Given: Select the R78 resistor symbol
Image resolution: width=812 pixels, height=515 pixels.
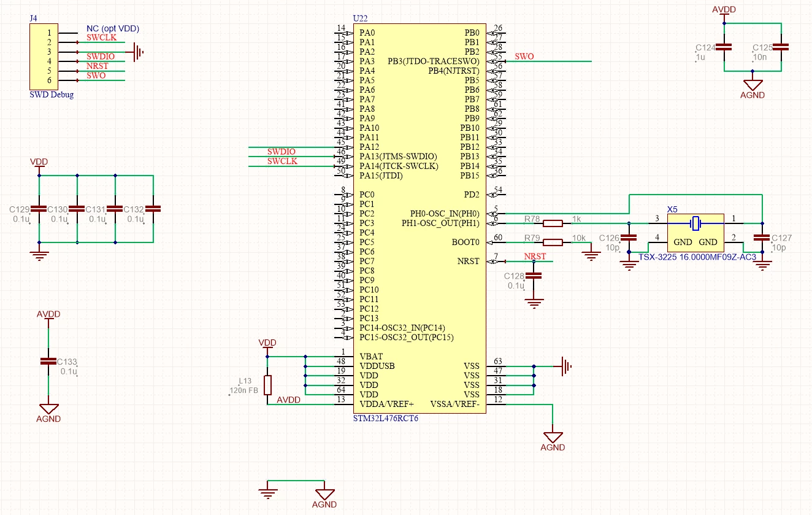Looking at the screenshot, I should click(x=553, y=223).
